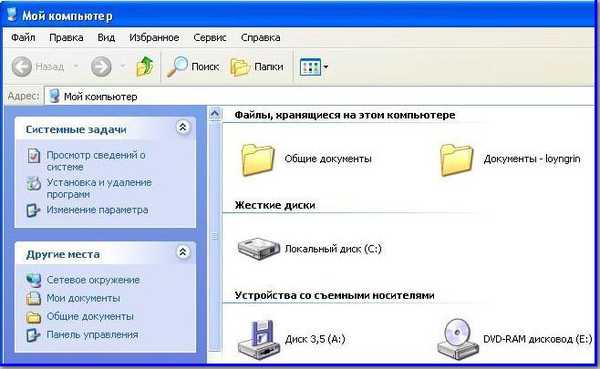The width and height of the screenshot is (600, 369).
Task: Open the Сервис menu
Action: click(x=210, y=38)
